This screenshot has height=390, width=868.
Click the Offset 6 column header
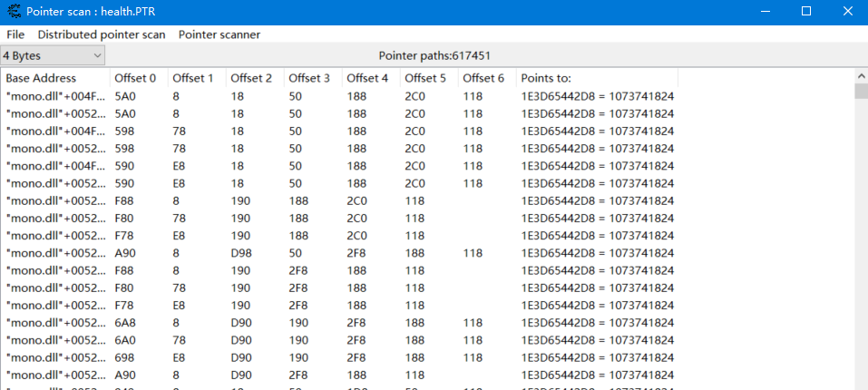pyautogui.click(x=483, y=78)
